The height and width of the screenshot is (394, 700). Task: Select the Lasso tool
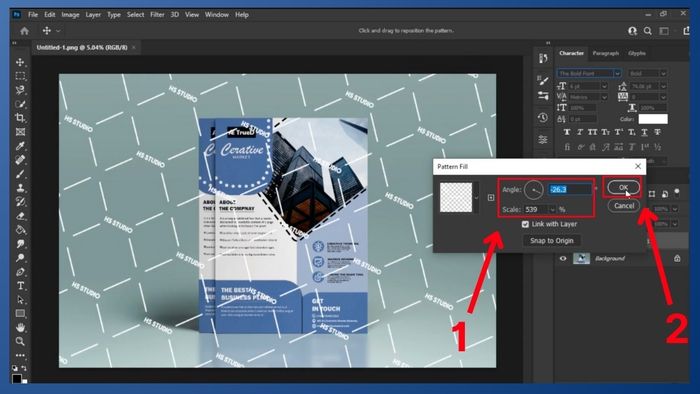point(20,90)
